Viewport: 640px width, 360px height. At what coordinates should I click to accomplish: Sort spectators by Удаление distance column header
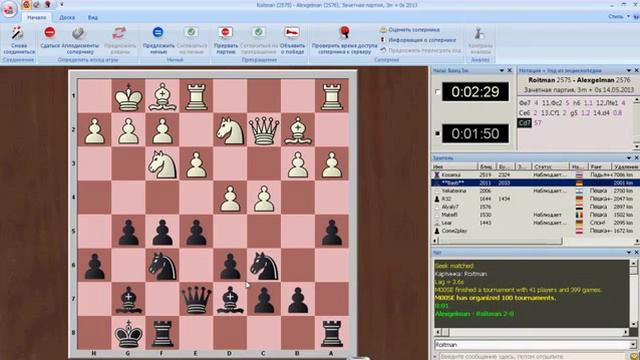[x=625, y=167]
